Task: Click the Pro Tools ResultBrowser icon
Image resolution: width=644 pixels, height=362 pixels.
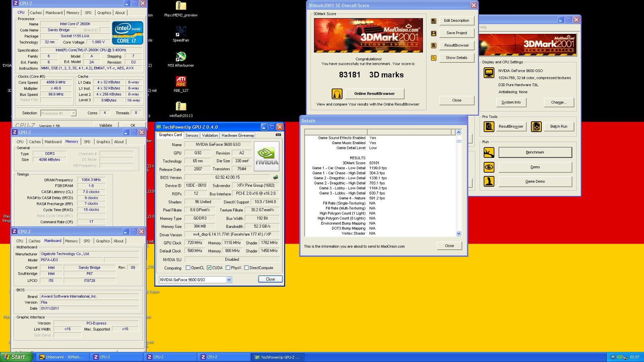Action: (x=489, y=126)
